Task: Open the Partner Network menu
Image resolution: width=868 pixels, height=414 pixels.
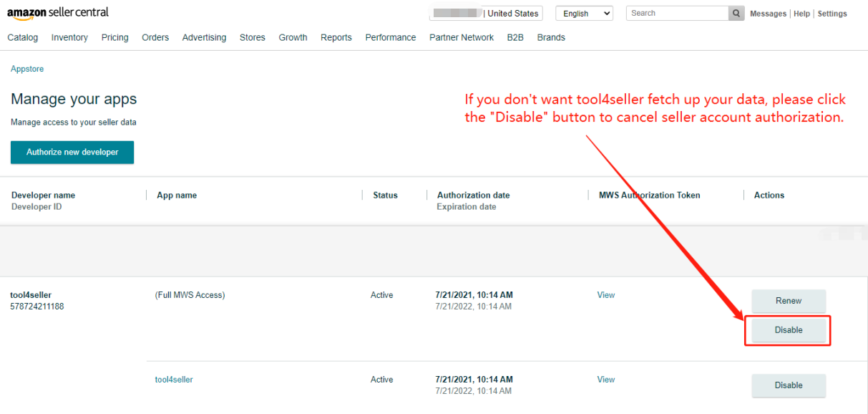Action: pos(462,37)
